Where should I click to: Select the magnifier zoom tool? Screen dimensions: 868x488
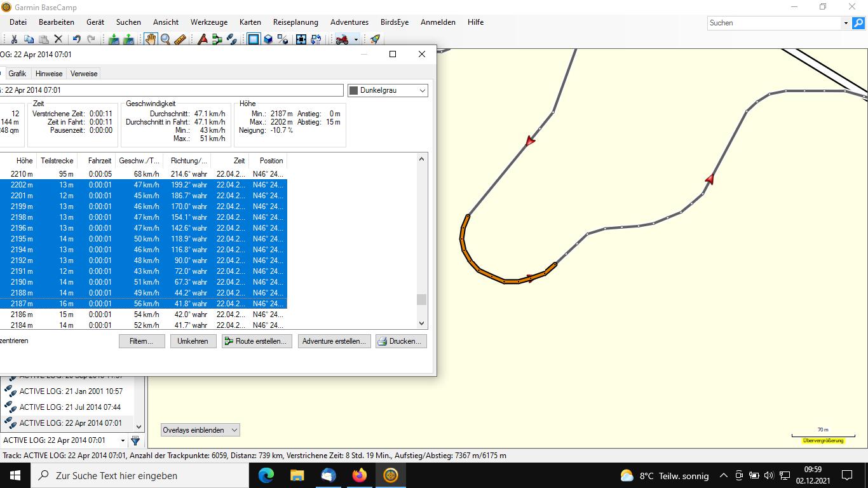[165, 39]
